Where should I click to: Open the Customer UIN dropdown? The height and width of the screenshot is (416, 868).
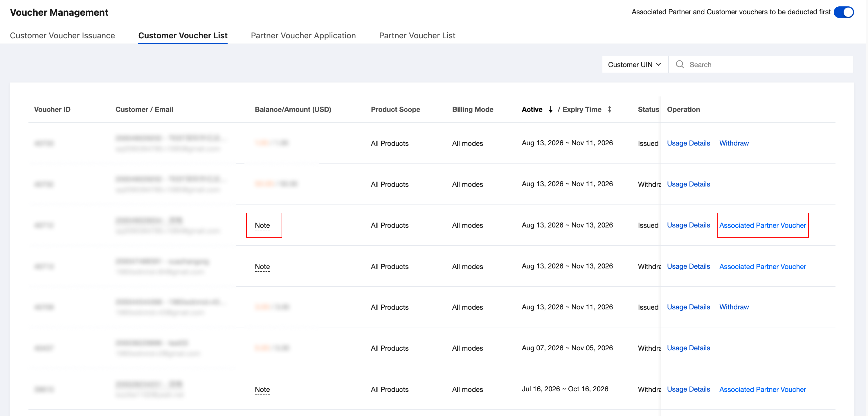635,64
